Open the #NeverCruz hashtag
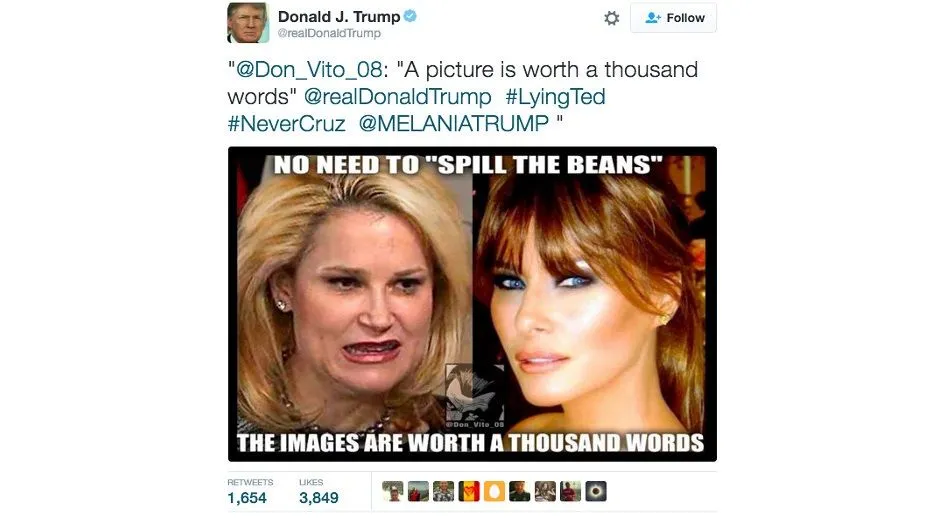950x525 pixels. tap(287, 124)
